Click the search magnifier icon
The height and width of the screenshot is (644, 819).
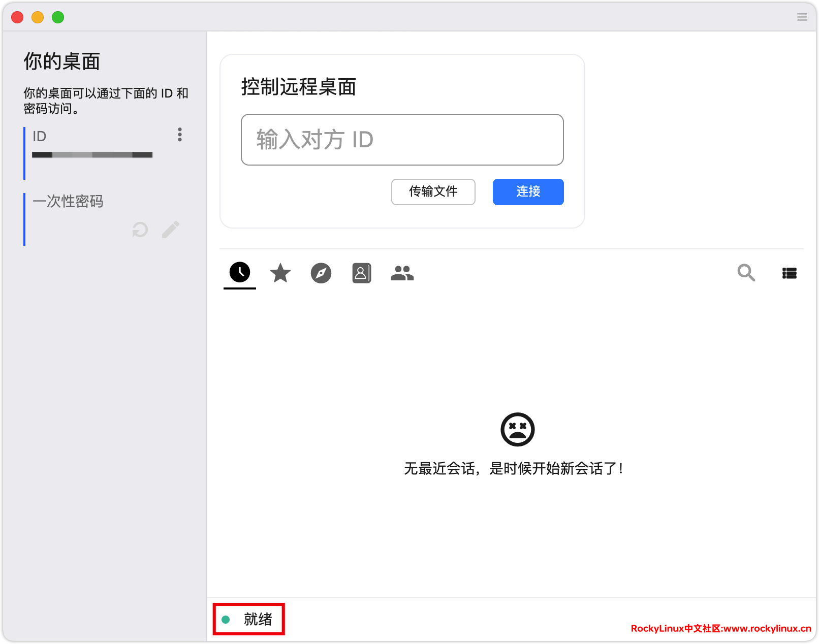click(x=746, y=273)
